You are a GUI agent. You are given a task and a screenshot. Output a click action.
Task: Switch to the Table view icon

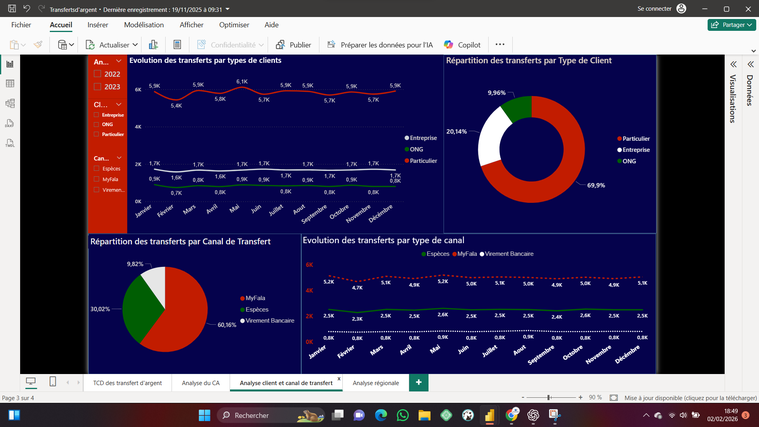10,84
